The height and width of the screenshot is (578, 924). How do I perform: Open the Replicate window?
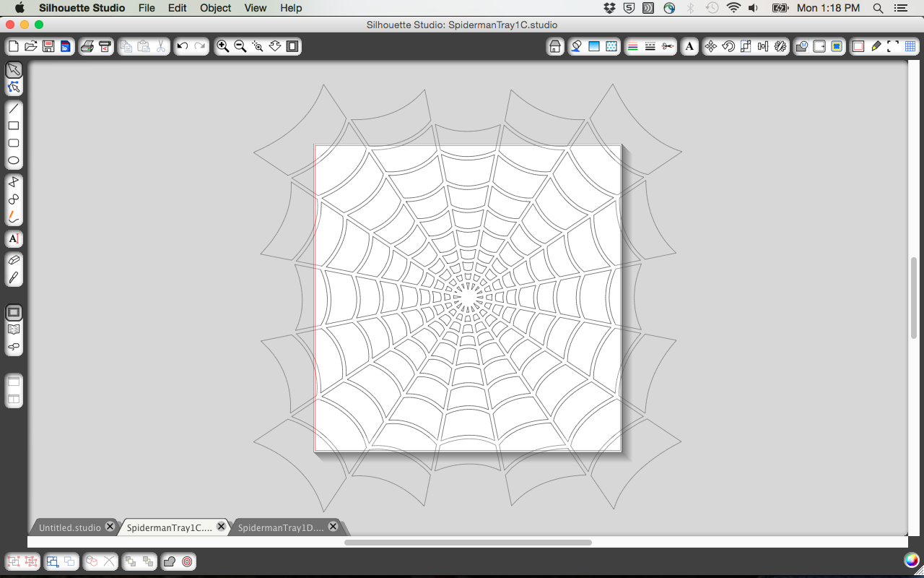click(x=780, y=46)
